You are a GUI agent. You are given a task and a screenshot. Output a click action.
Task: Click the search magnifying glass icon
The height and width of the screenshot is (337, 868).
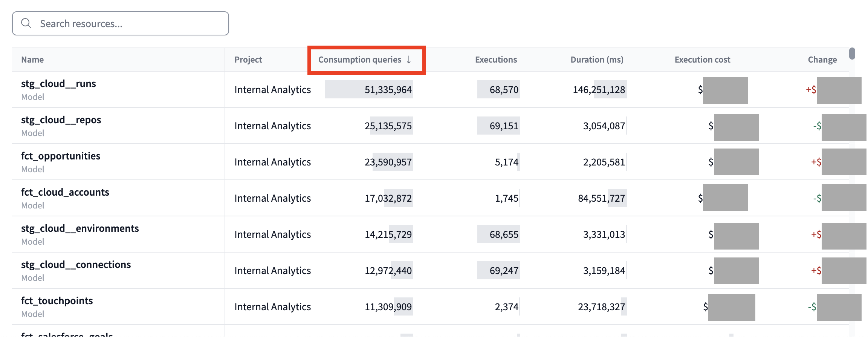26,23
